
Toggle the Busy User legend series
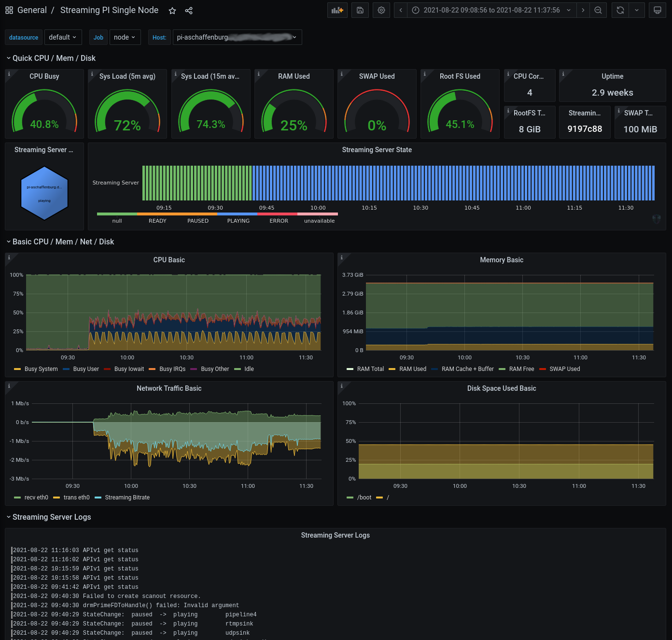coord(86,369)
